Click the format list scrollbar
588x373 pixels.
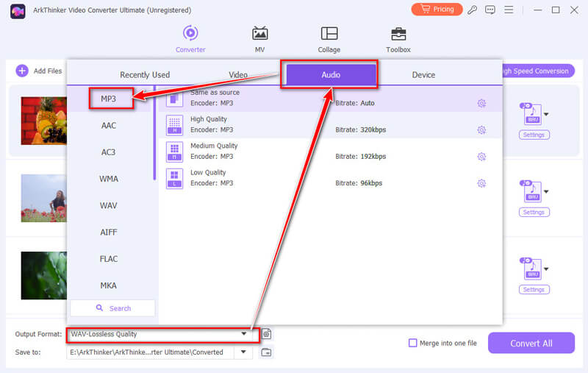click(x=154, y=133)
